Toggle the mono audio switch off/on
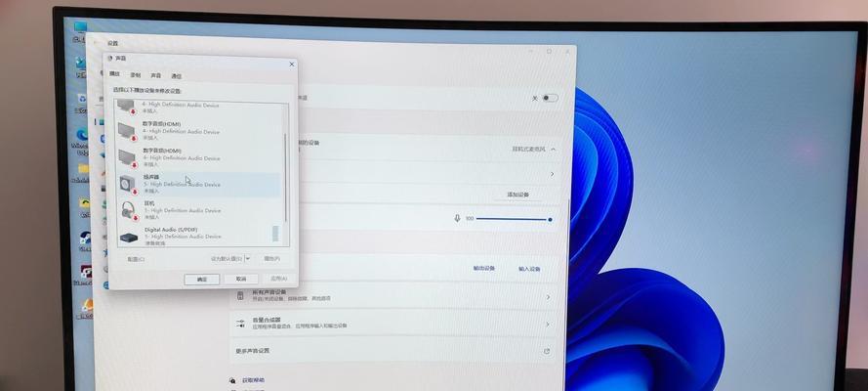Viewport: 868px width, 391px height. 549,98
